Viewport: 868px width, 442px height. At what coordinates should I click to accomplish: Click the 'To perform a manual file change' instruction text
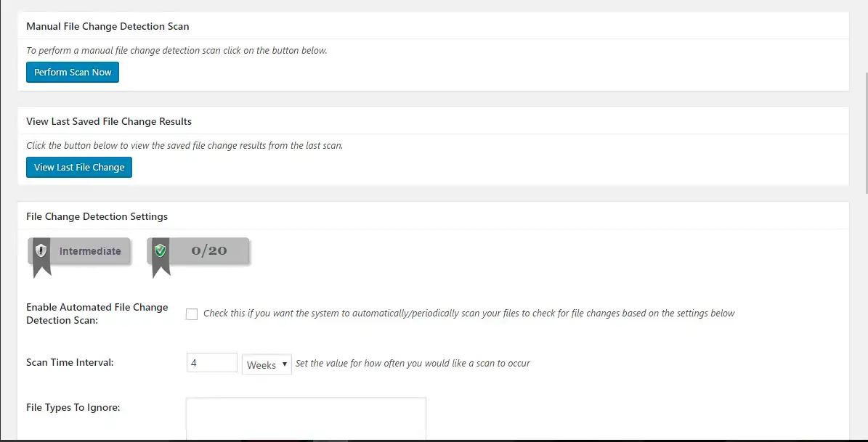[177, 50]
